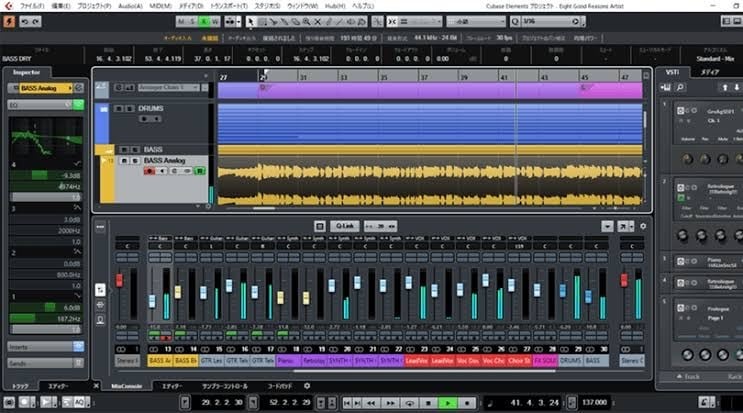Open the Audio(A) menu
The image size is (743, 413).
(x=130, y=6)
